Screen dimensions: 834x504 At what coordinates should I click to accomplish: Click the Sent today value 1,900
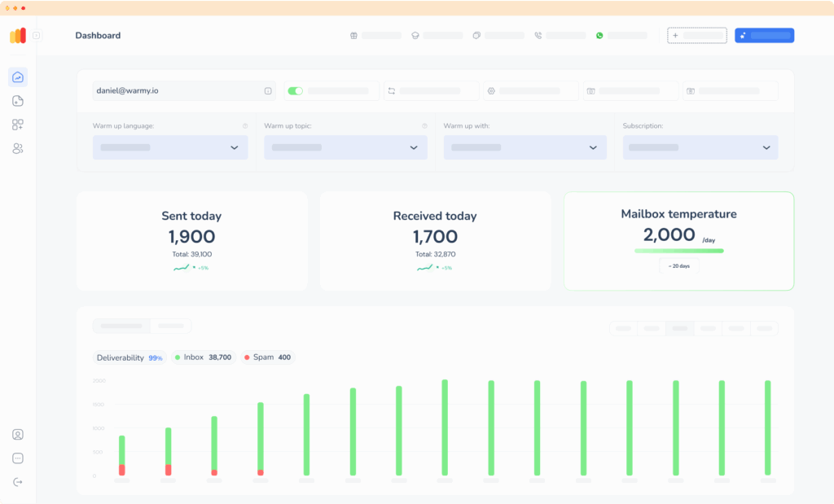[192, 237]
